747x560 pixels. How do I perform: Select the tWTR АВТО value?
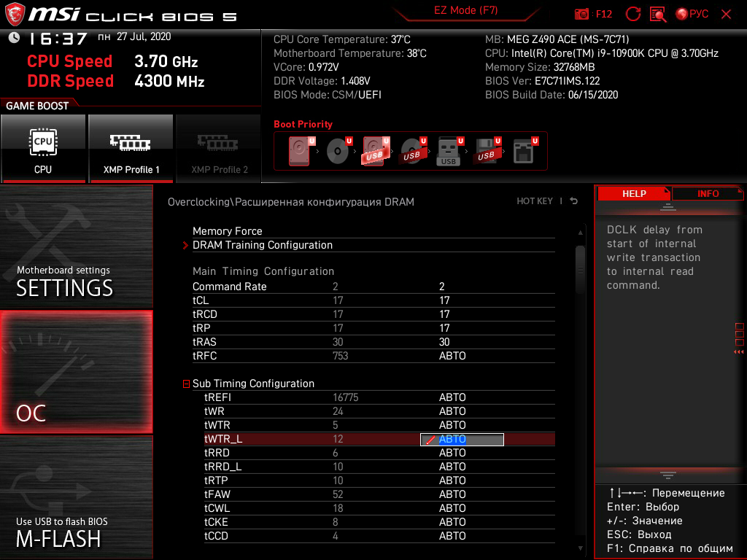452,425
